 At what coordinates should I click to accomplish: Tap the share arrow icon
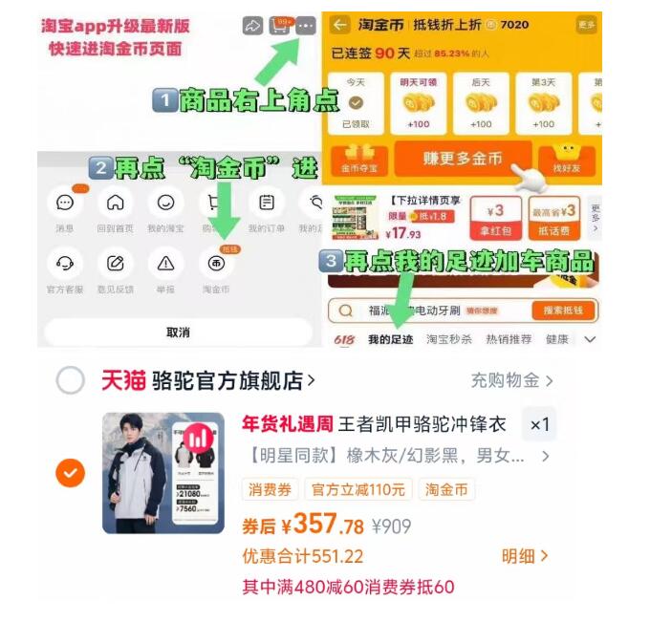point(252,26)
